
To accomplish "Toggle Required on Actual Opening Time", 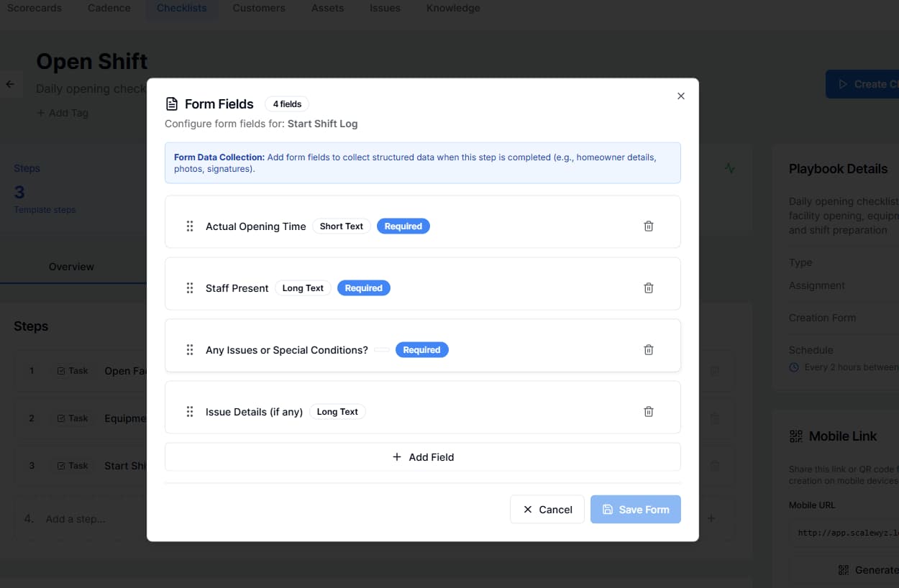I will pos(403,226).
